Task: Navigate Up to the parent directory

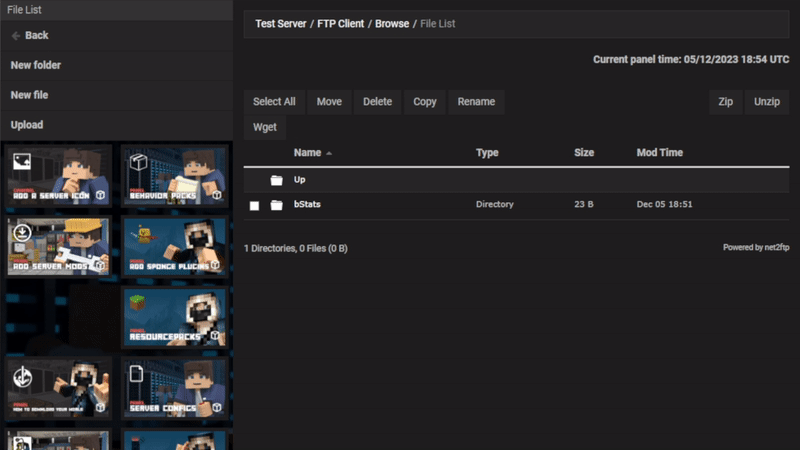Action: (x=299, y=180)
